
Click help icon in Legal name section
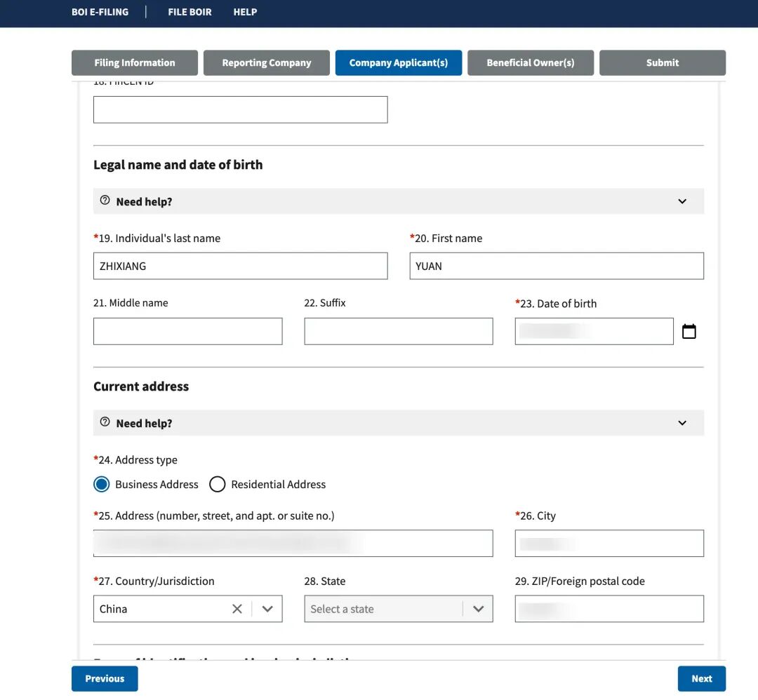click(x=105, y=201)
